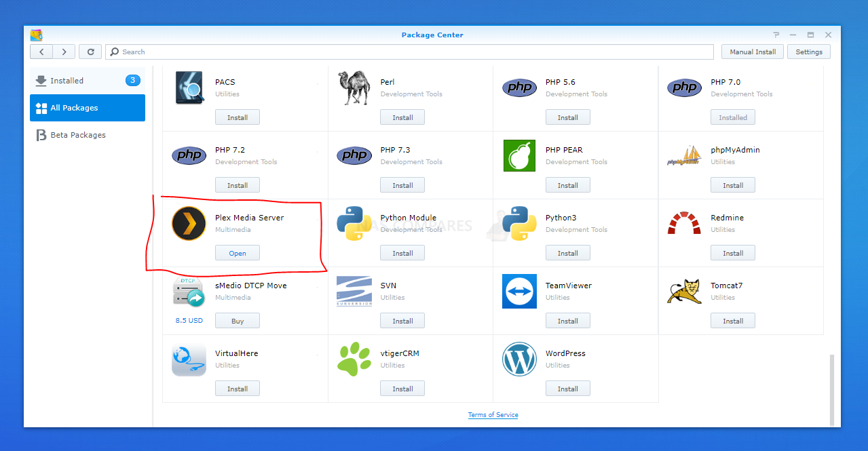The image size is (868, 451).
Task: Click the vtigerCRM paw icon
Action: [354, 359]
